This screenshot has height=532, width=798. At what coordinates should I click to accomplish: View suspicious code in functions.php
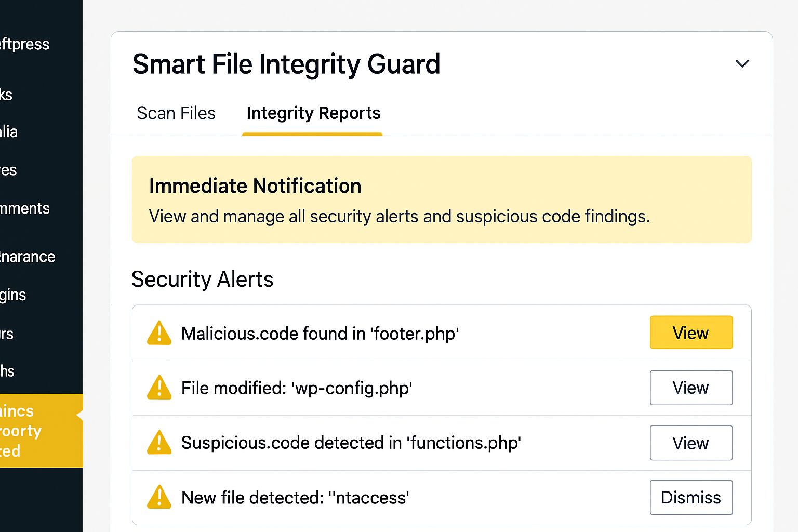pyautogui.click(x=690, y=443)
